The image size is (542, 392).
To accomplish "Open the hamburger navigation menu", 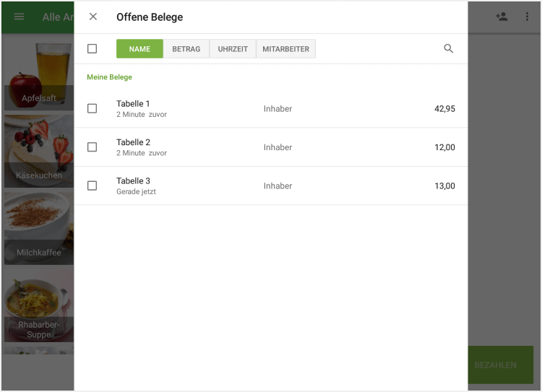I will click(x=20, y=17).
